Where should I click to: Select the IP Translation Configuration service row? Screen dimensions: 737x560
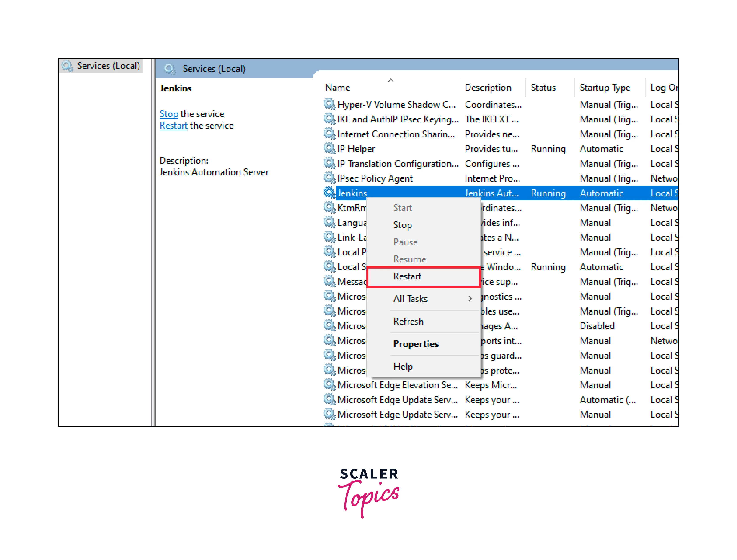[x=398, y=164]
